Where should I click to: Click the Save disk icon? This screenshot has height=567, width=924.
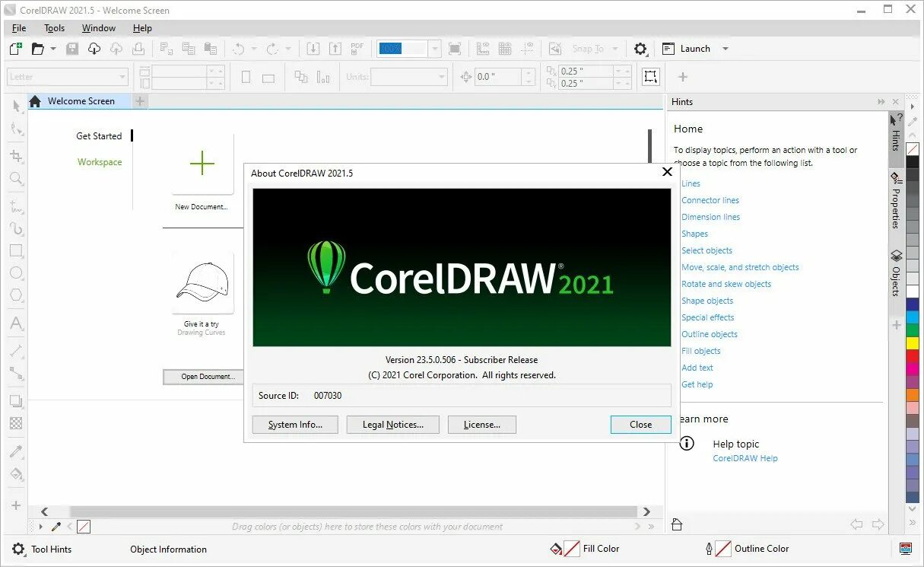click(x=72, y=49)
